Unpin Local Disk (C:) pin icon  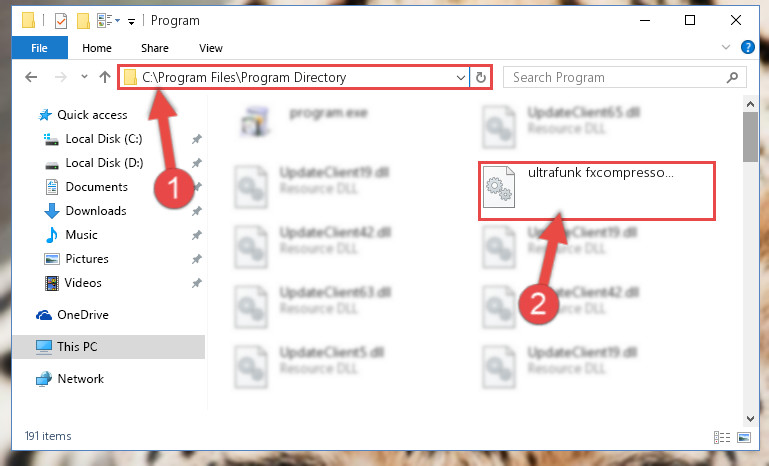pos(197,139)
